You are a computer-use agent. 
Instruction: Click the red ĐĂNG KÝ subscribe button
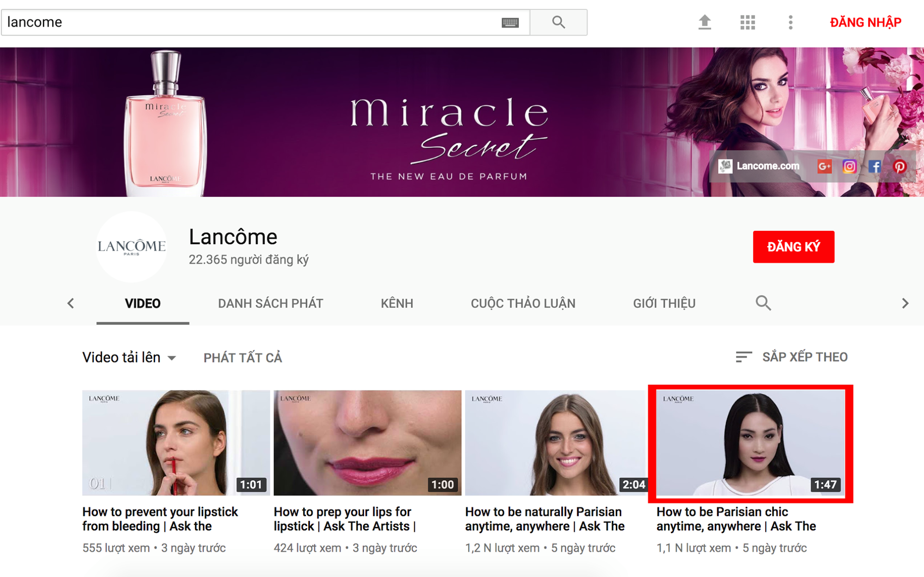click(793, 247)
